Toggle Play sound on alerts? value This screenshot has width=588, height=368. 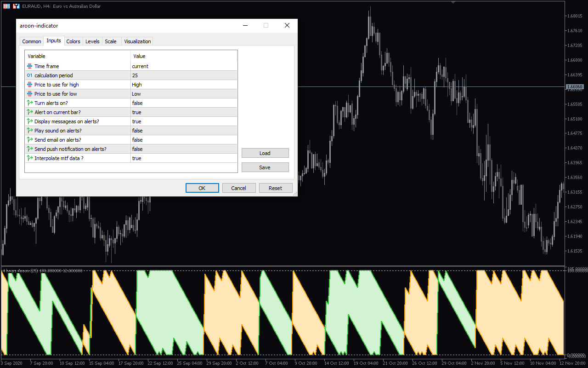pyautogui.click(x=184, y=131)
